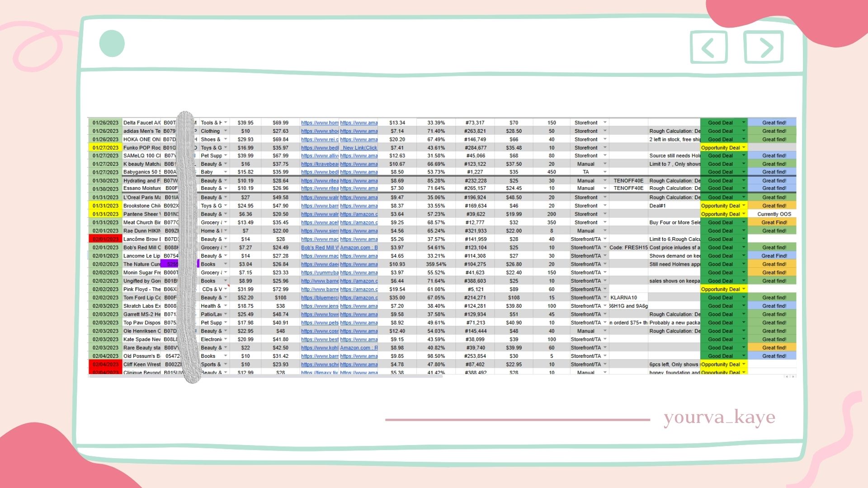Open Opportunity Deal dropdown in Cliff Keen row
This screenshot has height=488, width=868.
744,364
